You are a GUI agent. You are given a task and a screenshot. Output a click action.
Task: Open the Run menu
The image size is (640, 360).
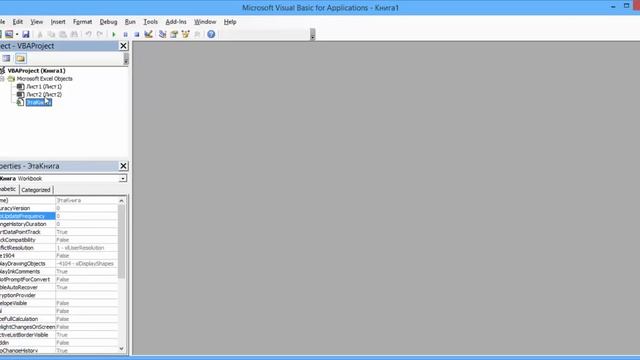pos(130,22)
